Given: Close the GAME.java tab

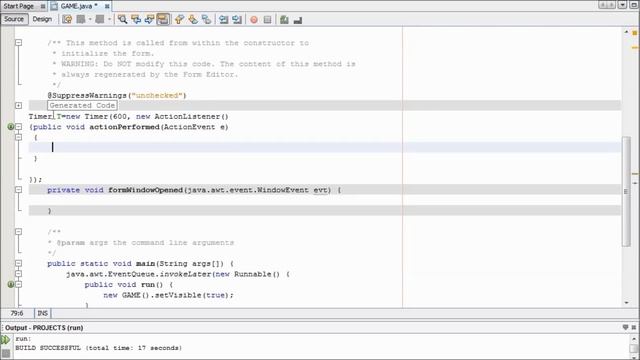Looking at the screenshot, I should pos(107,7).
